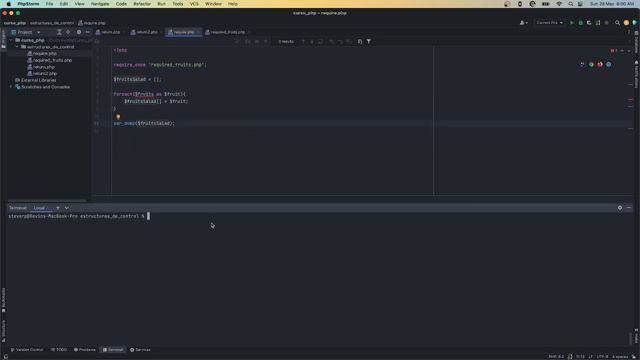This screenshot has height=360, width=640.
Task: Click the require_once code line
Action: coord(160,64)
